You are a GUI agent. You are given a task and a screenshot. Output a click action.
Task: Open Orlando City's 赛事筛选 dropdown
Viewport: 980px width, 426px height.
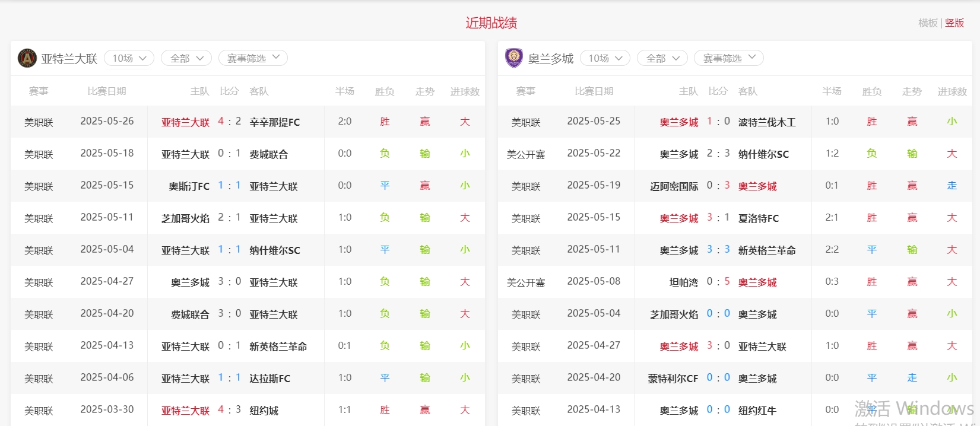(x=728, y=58)
